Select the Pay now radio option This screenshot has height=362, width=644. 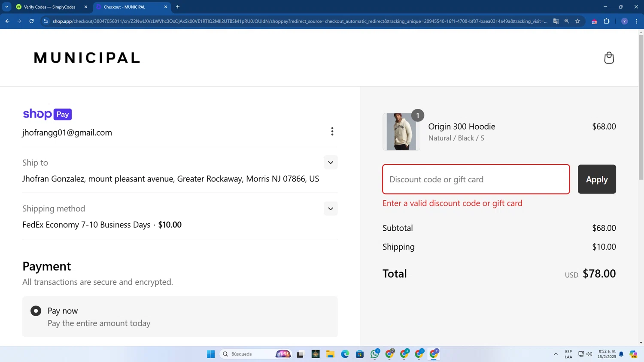(x=36, y=311)
